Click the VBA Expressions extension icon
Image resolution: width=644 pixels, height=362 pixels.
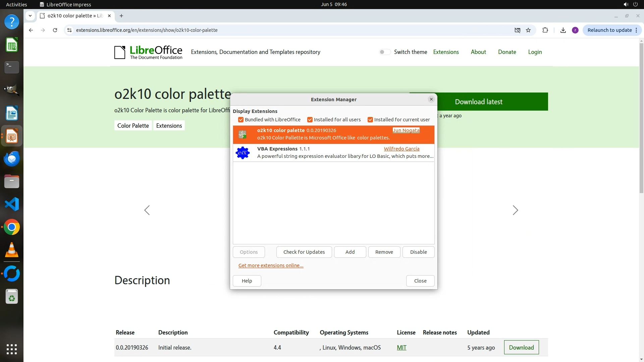click(243, 153)
